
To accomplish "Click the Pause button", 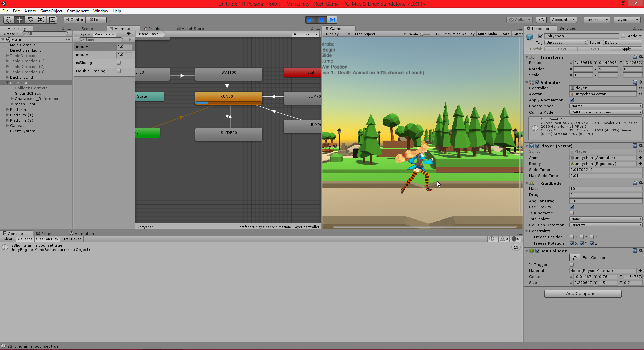I will pyautogui.click(x=321, y=20).
